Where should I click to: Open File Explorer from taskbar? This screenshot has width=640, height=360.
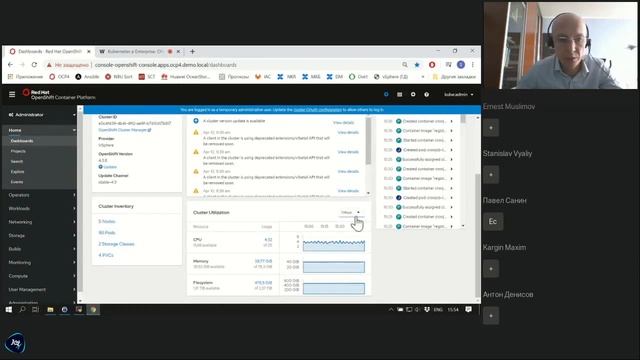pos(50,310)
